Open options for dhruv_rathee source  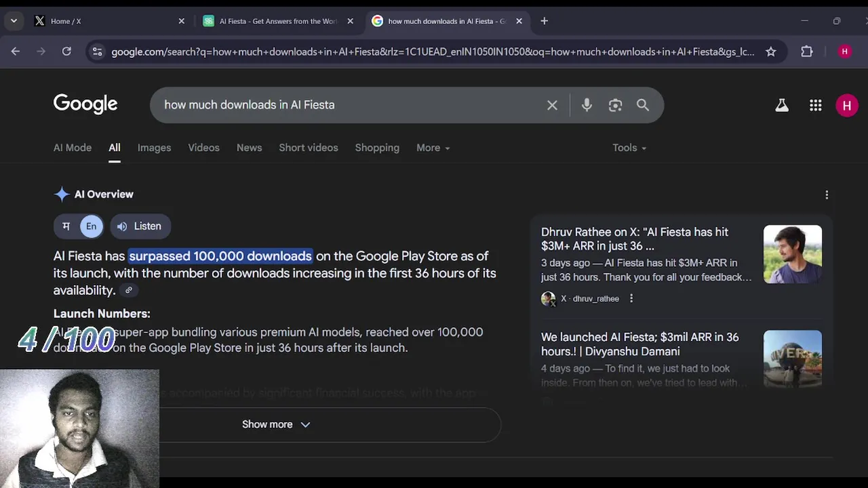[631, 298]
